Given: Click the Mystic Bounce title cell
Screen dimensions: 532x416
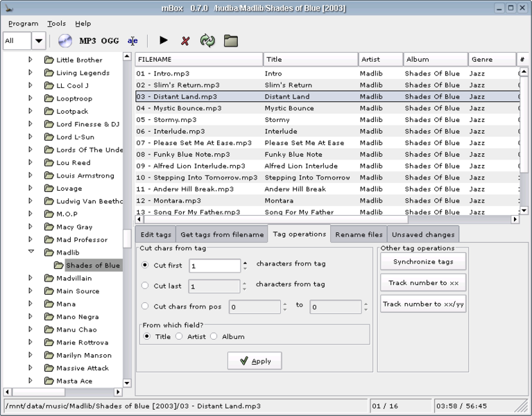Looking at the screenshot, I should [x=289, y=108].
